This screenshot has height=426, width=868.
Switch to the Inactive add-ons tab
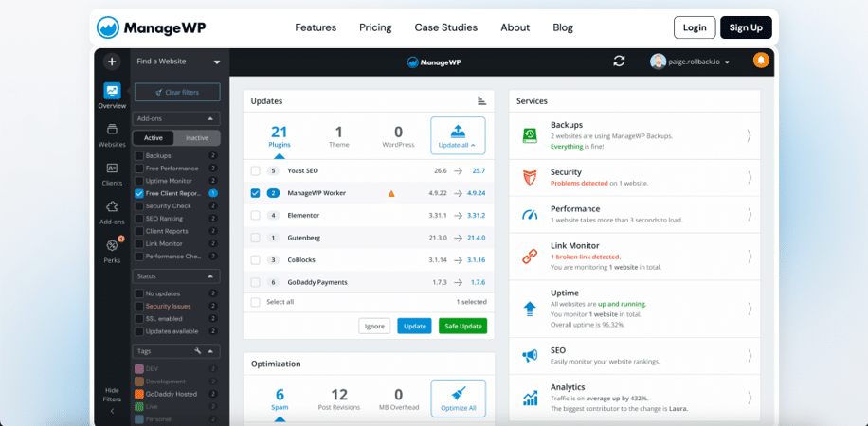[197, 138]
